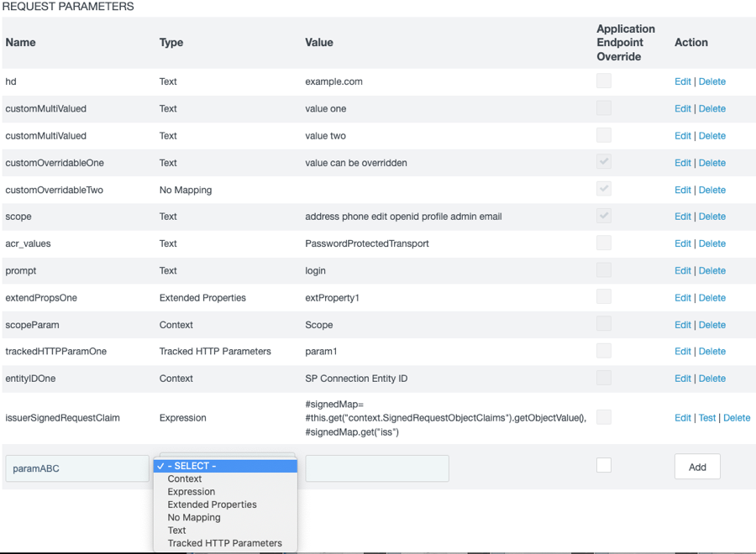Disable the scope parameter override checkbox

click(603, 216)
